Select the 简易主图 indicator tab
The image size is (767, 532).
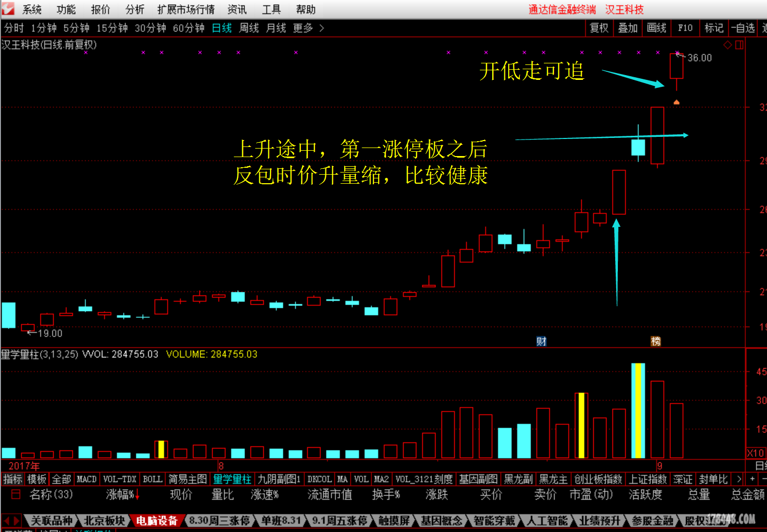coord(188,479)
